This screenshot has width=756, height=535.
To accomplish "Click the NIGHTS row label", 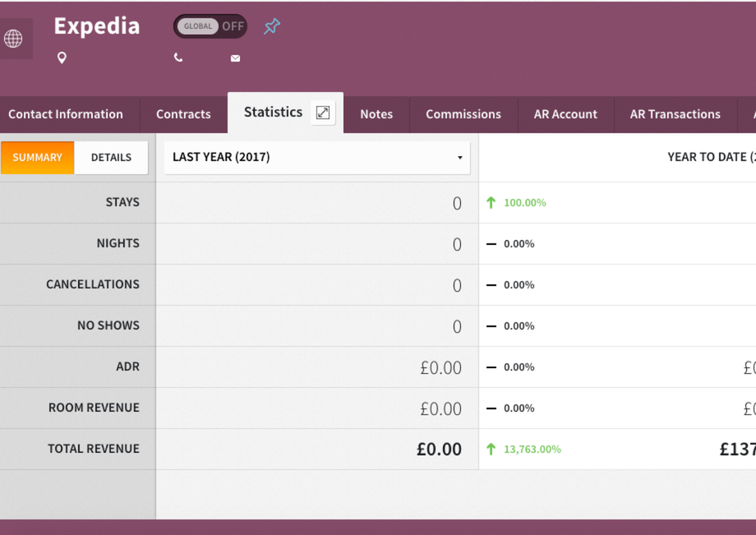I will 118,243.
